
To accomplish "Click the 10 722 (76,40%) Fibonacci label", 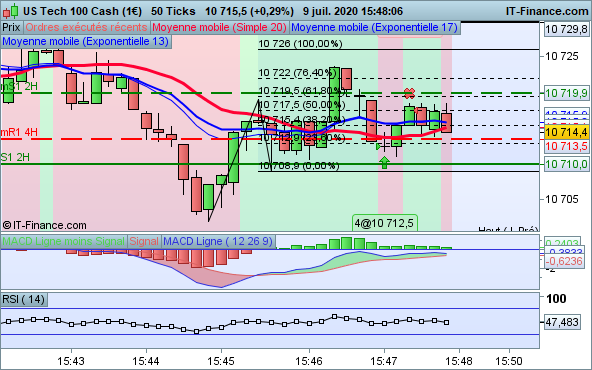I will coord(297,72).
